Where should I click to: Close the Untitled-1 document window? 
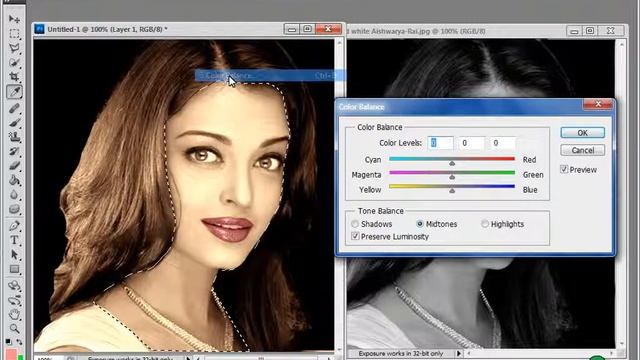click(x=328, y=29)
